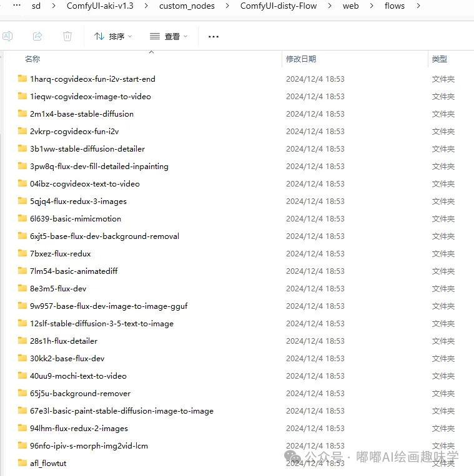Click type cell (文件夹) of 5qjq4-flux-redux-3-images row

click(x=443, y=202)
